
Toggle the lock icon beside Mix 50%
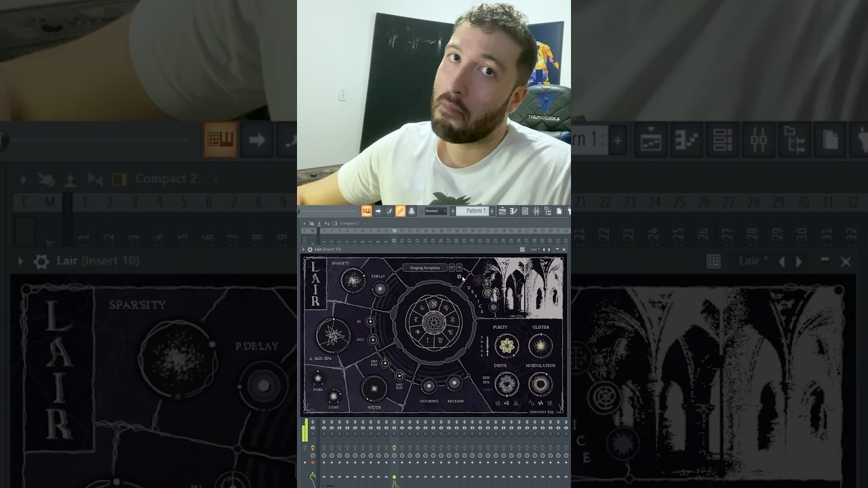pyautogui.click(x=311, y=358)
